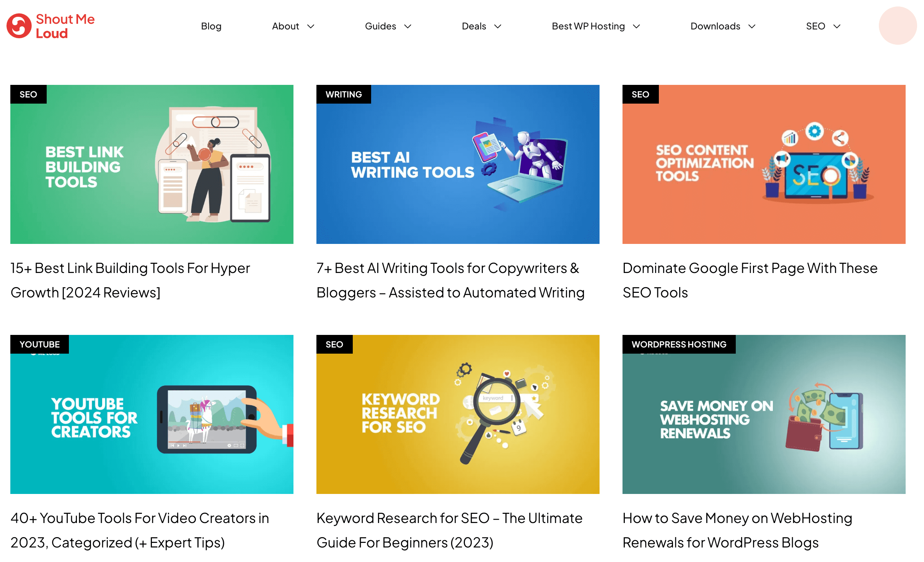Select the WORDPRESS HOSTING category tag

(678, 344)
